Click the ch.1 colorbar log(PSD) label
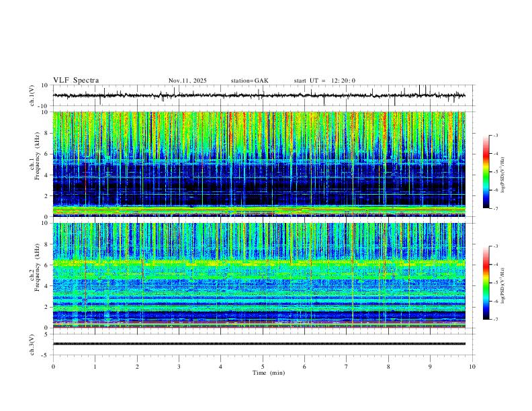532x411 pixels. pyautogui.click(x=502, y=175)
